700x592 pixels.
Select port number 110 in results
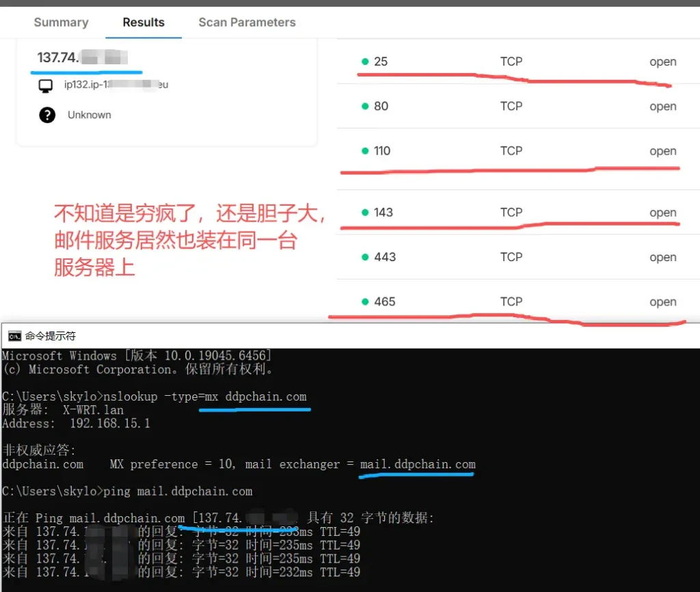(x=382, y=151)
